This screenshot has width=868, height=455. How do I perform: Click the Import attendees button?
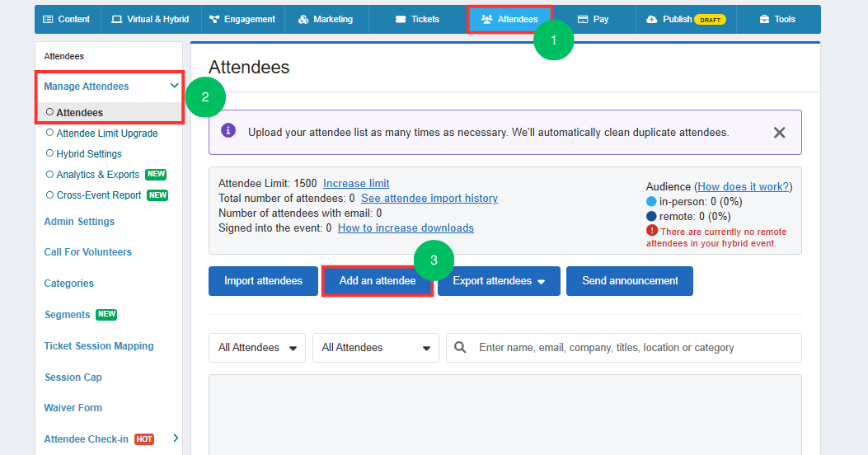pos(263,281)
